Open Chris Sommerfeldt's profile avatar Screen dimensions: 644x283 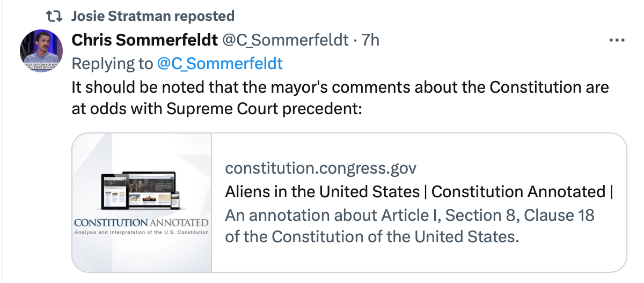[41, 50]
